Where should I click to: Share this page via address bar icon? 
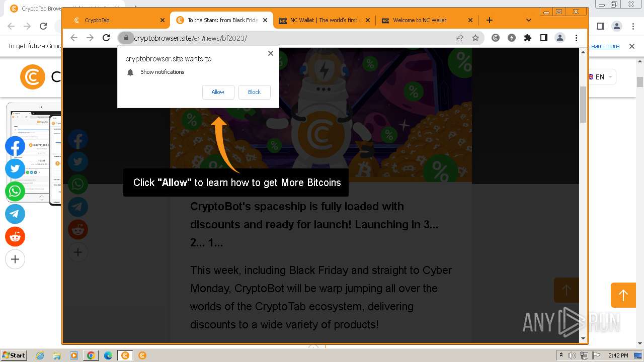[459, 38]
